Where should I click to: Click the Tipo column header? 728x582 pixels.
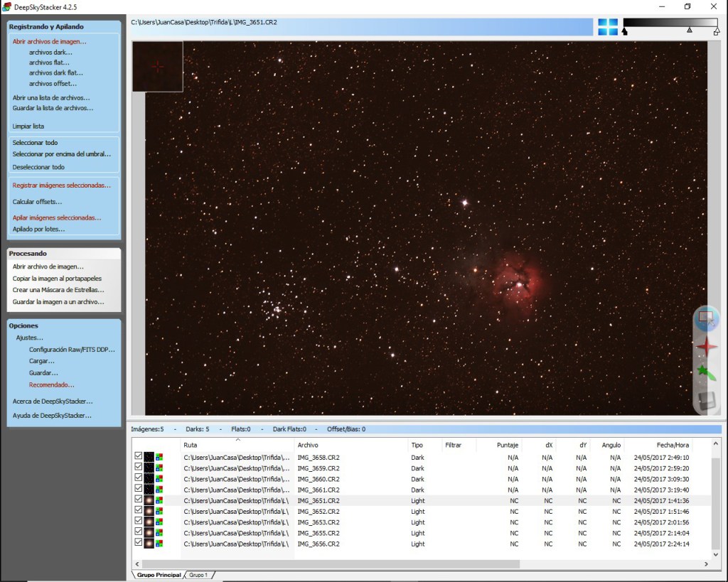417,445
